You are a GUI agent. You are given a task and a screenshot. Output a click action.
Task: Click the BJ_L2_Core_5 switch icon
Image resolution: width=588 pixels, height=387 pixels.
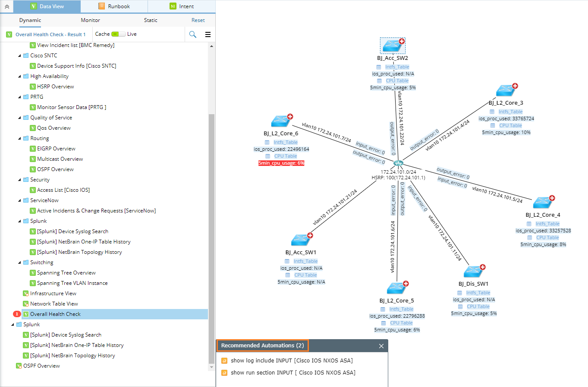(x=397, y=288)
